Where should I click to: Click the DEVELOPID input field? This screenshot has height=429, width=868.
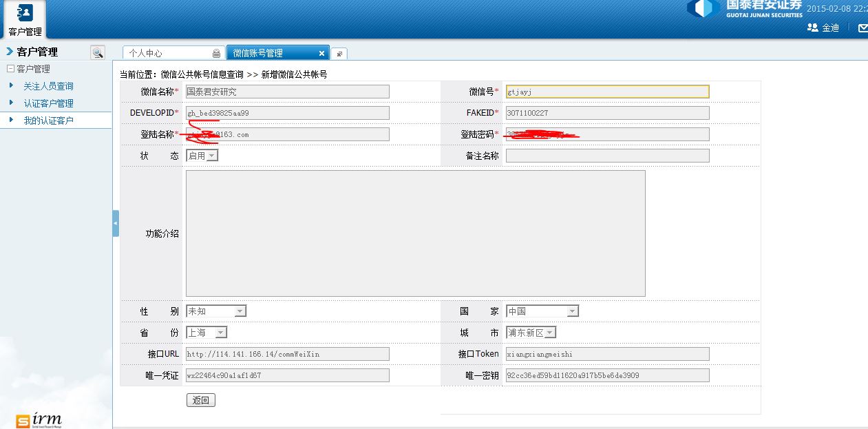[287, 113]
